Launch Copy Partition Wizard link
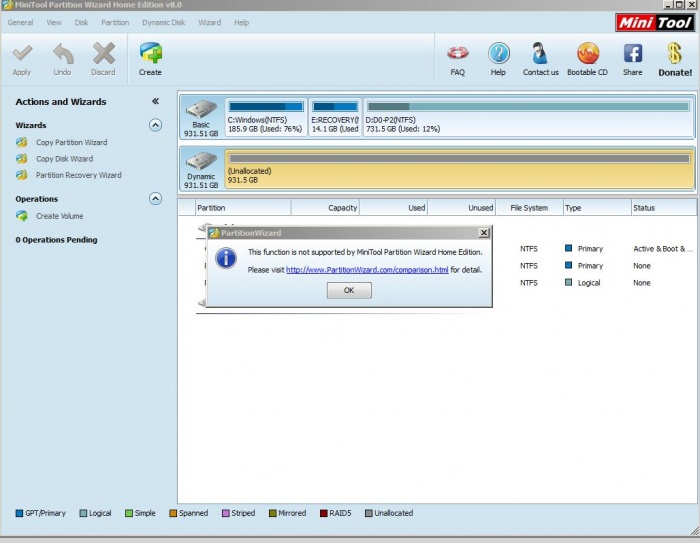The height and width of the screenshot is (543, 700). [71, 142]
